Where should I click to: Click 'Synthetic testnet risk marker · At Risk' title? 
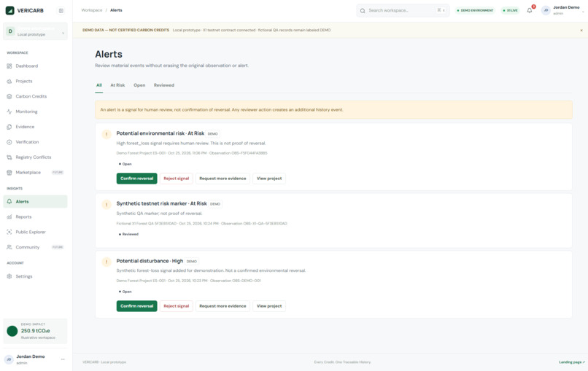click(162, 203)
